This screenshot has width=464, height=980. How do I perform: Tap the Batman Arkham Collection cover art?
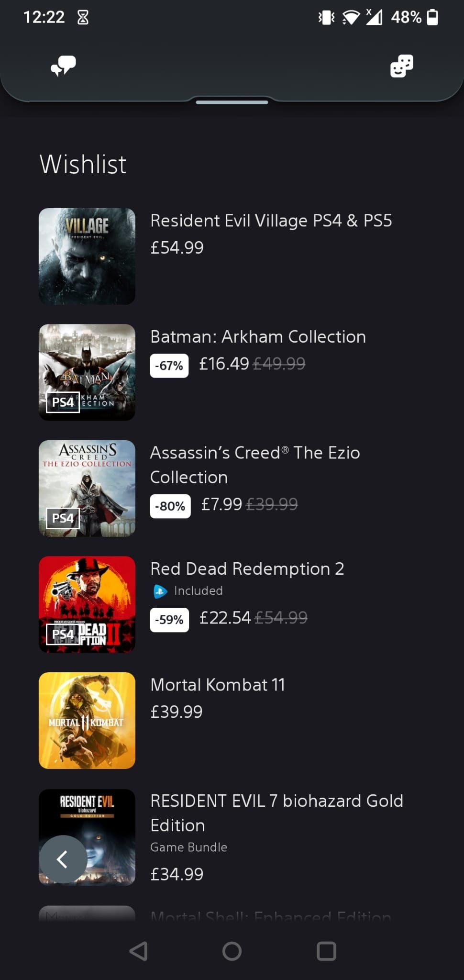[87, 372]
